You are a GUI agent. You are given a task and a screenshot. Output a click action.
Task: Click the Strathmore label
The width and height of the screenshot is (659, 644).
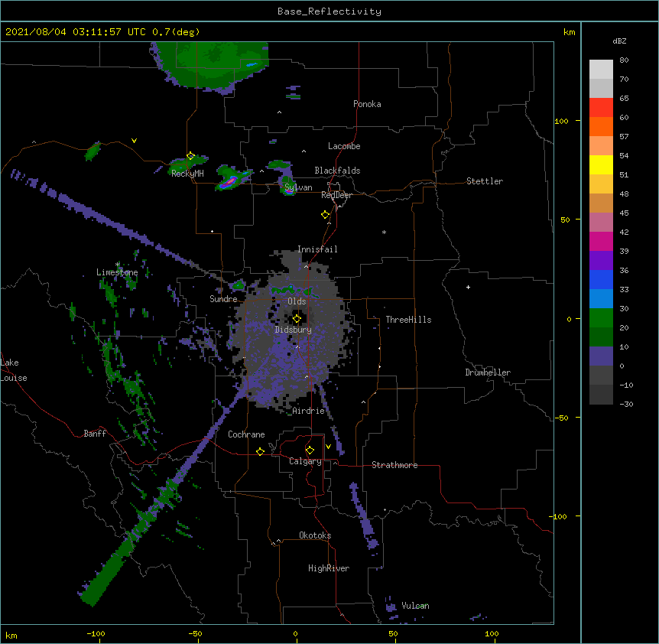click(x=394, y=465)
